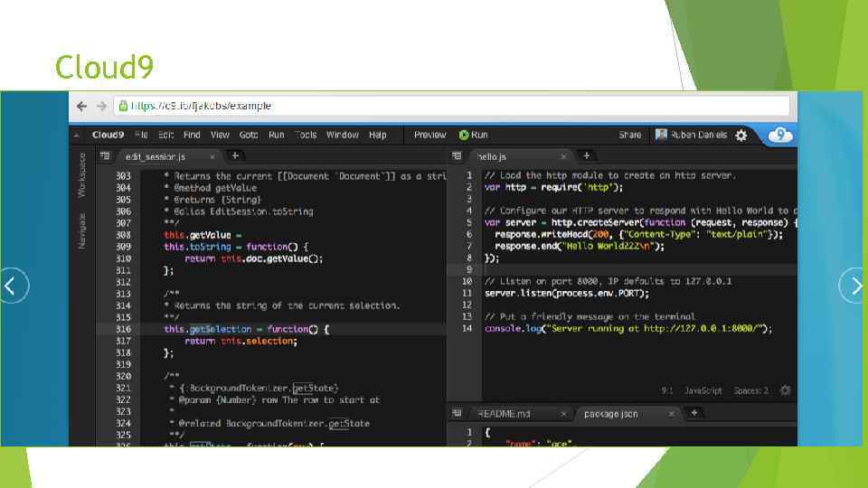Close the README.md tab
The width and height of the screenshot is (868, 488).
[x=563, y=414]
